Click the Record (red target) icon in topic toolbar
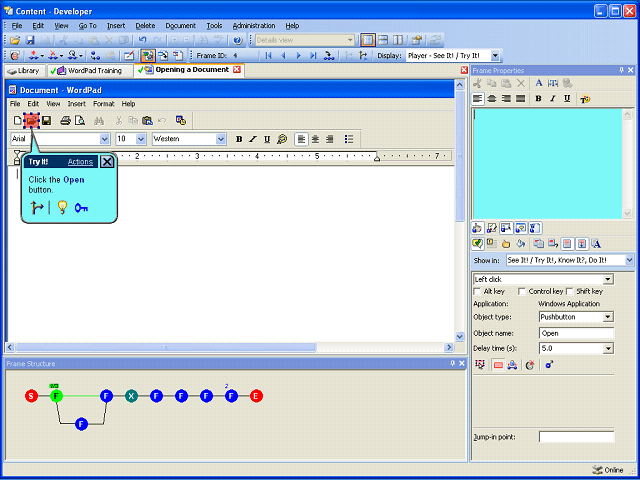This screenshot has height=480, width=640. 15,56
